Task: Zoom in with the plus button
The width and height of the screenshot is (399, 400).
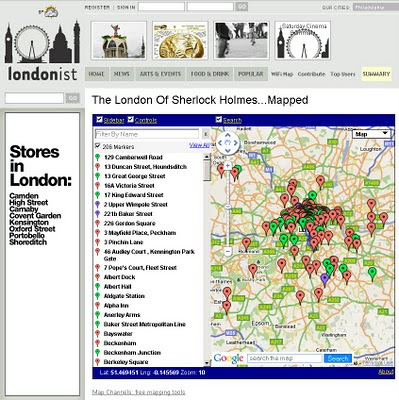Action: 228,166
